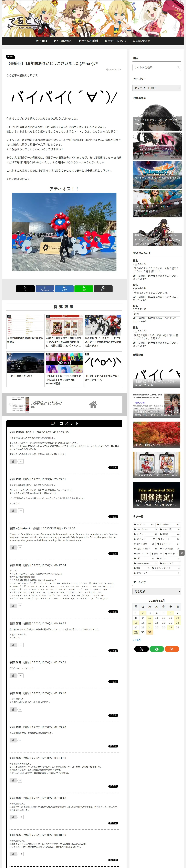Like the comment posted at 02:39:20
Image resolution: width=186 pixels, height=868 pixels.
point(13,740)
